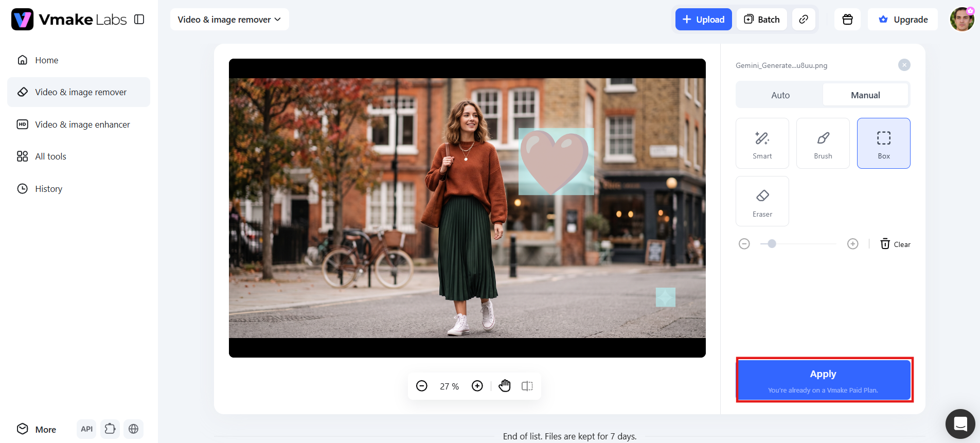Click the Apply button
Viewport: 980px width, 443px height.
(x=823, y=380)
